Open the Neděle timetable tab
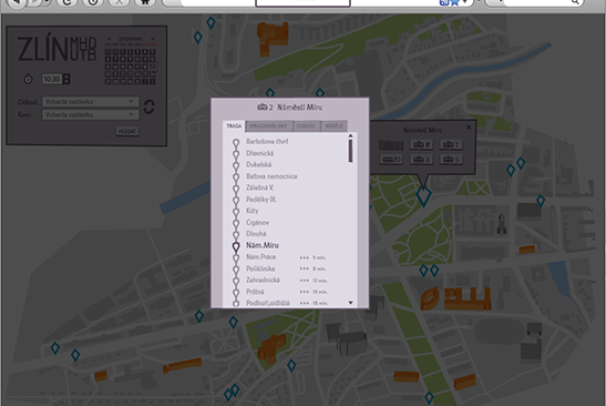Screen dimensions: 606x406 (x=332, y=126)
